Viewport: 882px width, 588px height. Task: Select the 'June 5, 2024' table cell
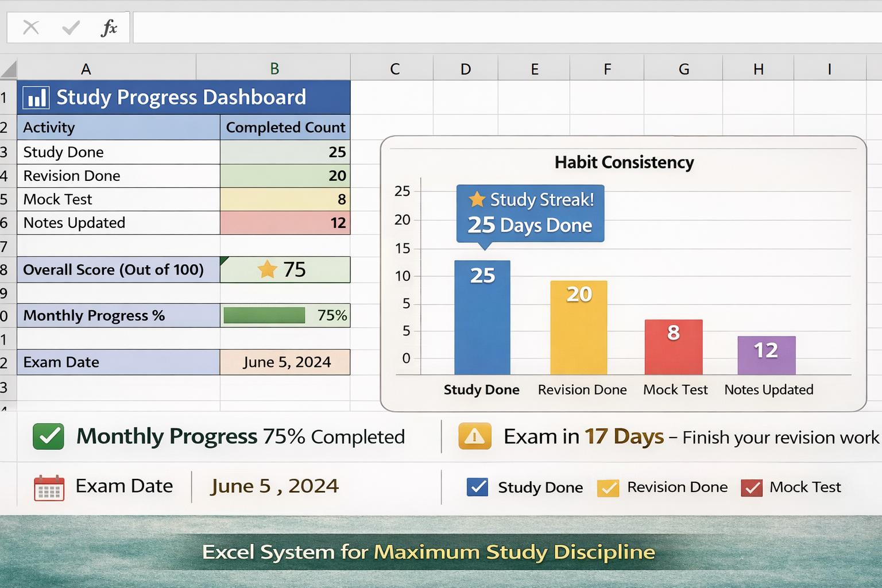coord(285,362)
